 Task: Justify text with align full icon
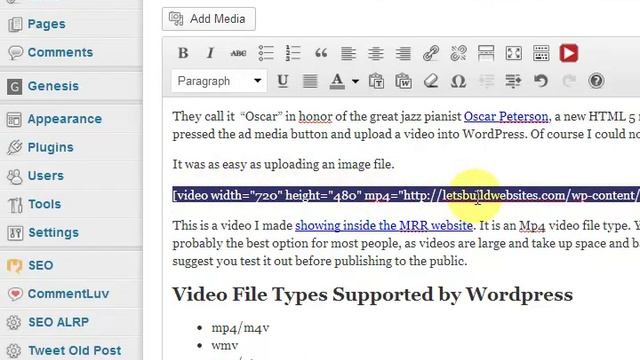(310, 81)
